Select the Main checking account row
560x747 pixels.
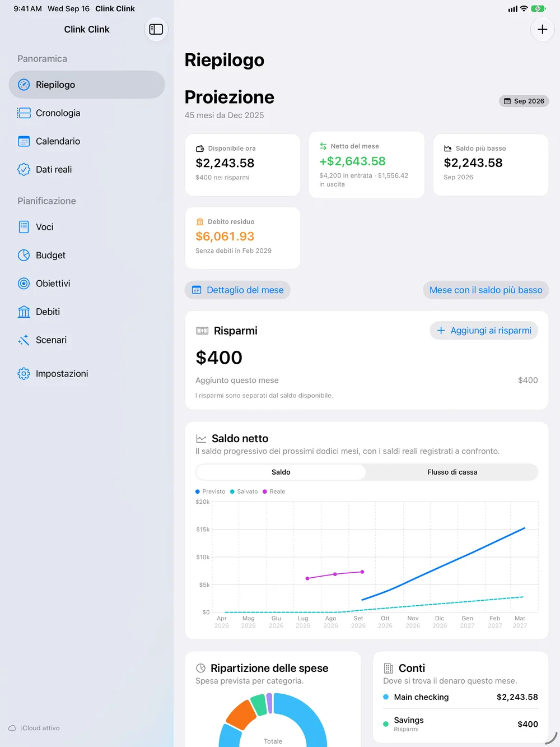pyautogui.click(x=460, y=697)
